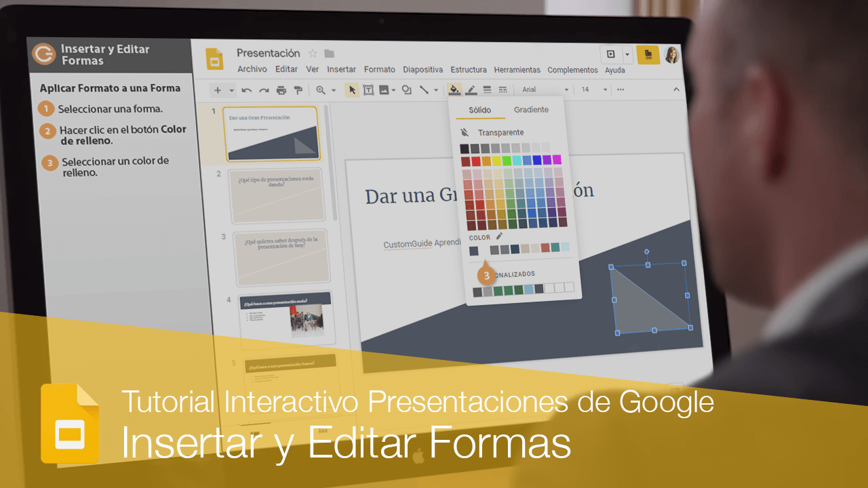Start the slideshow with the present button
868x488 pixels.
click(611, 54)
